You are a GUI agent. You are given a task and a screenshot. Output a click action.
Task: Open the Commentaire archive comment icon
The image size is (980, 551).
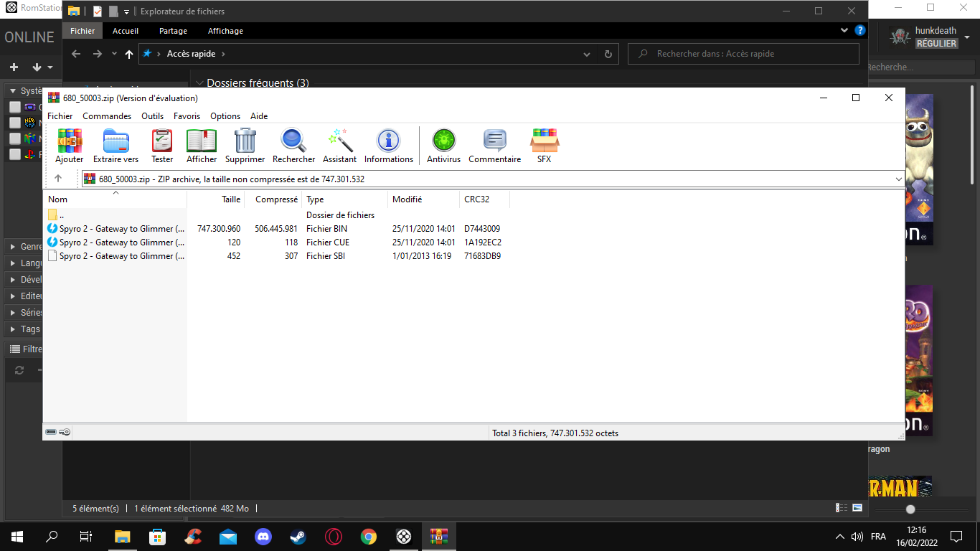(x=494, y=146)
